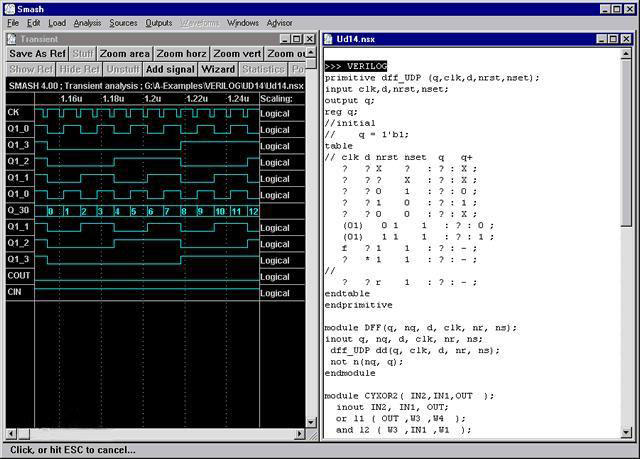Click the COUT signal label
This screenshot has height=459, width=640.
tap(19, 275)
